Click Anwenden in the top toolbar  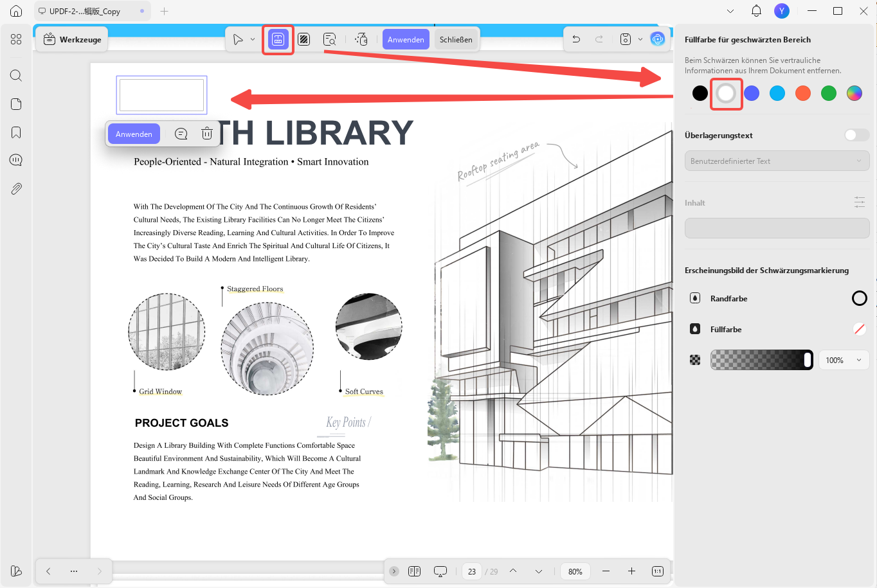[406, 39]
